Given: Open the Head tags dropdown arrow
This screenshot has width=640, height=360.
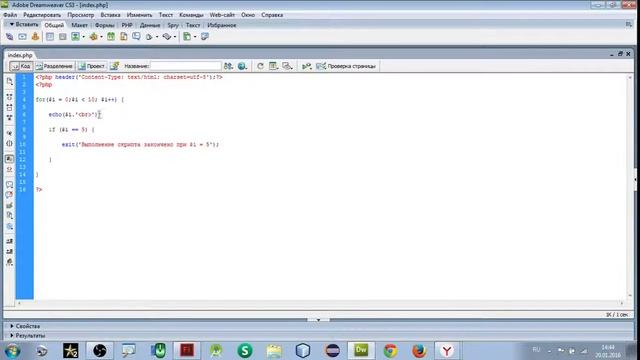Looking at the screenshot, I should click(157, 37).
